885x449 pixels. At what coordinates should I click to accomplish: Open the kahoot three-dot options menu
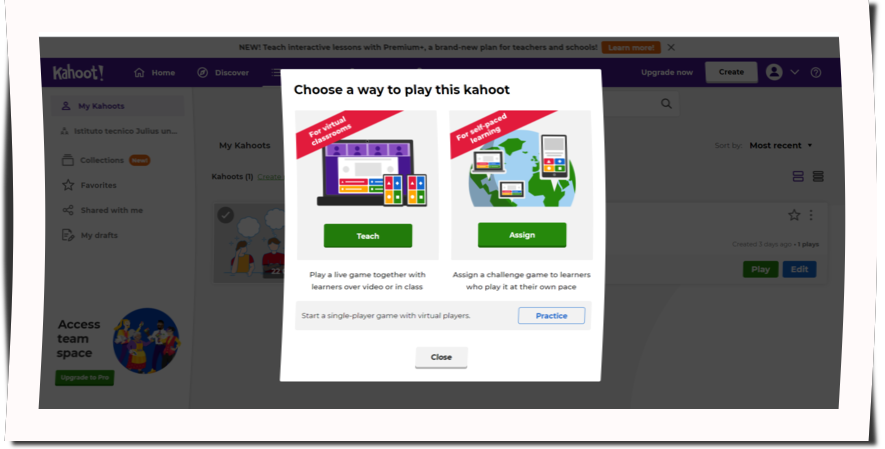(x=811, y=215)
